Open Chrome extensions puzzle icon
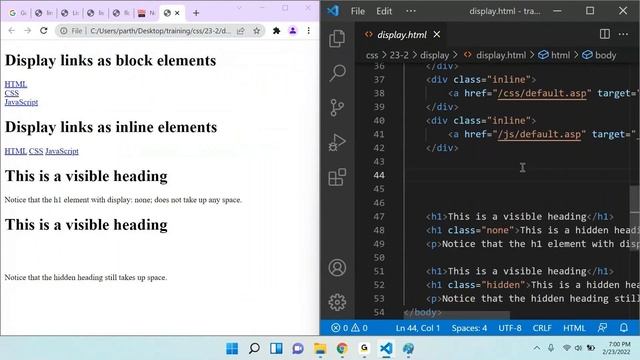Image resolution: width=640 pixels, height=360 pixels. (276, 31)
